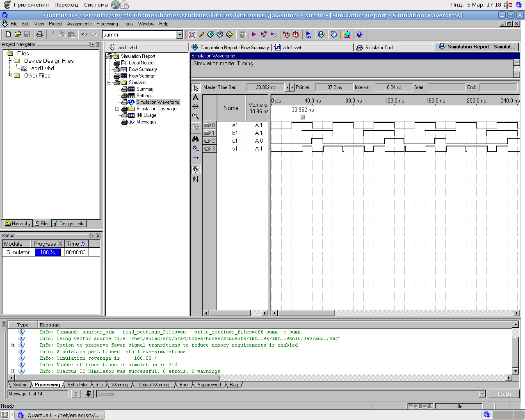Open the Assignment Editor (pencil) icon
Viewport: 525px width, 420px height.
coord(201,34)
